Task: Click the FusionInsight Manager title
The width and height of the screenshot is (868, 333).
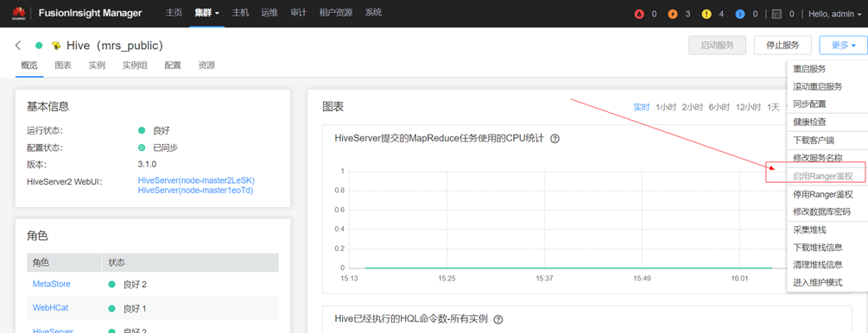Action: pyautogui.click(x=91, y=13)
